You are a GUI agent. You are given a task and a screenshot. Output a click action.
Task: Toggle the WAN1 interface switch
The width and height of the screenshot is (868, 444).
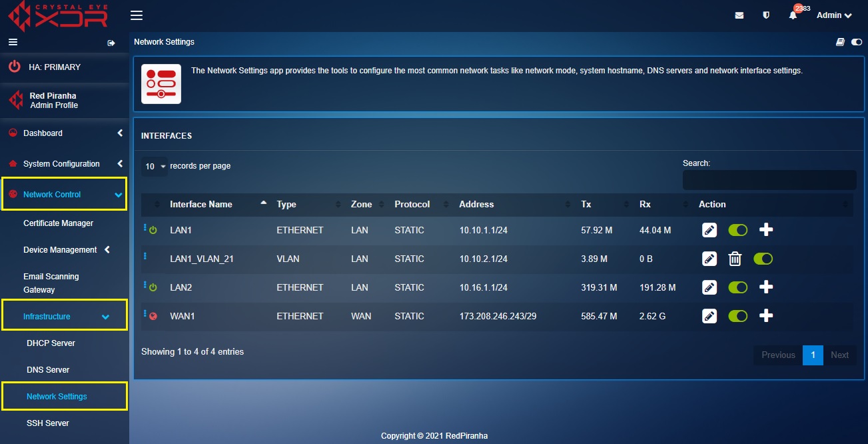738,316
